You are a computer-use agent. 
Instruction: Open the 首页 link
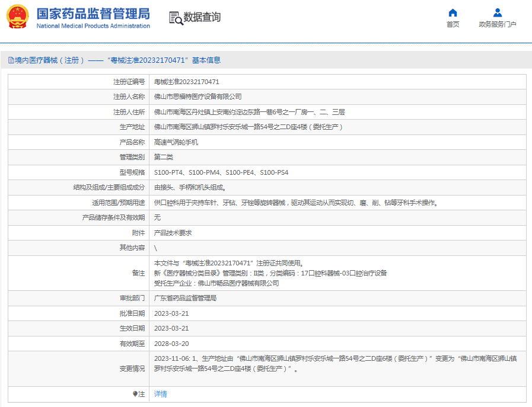453,24
